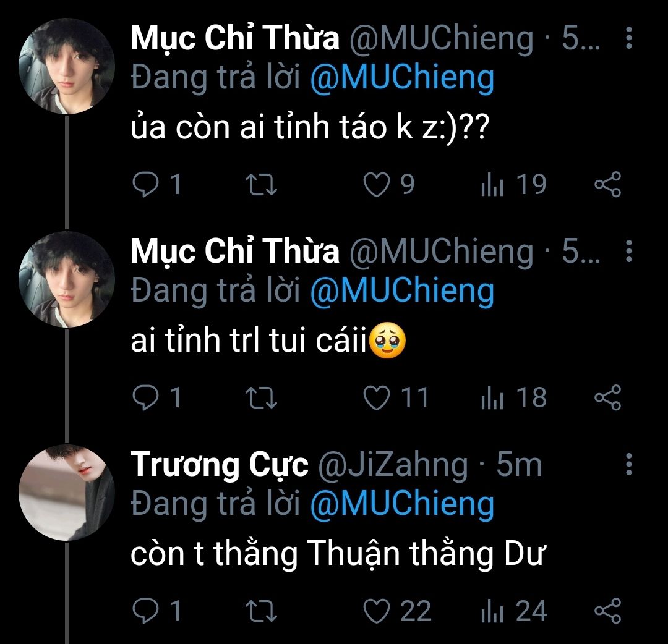The width and height of the screenshot is (668, 644).
Task: View analytics of tweet with 18 views
Action: coord(490,398)
